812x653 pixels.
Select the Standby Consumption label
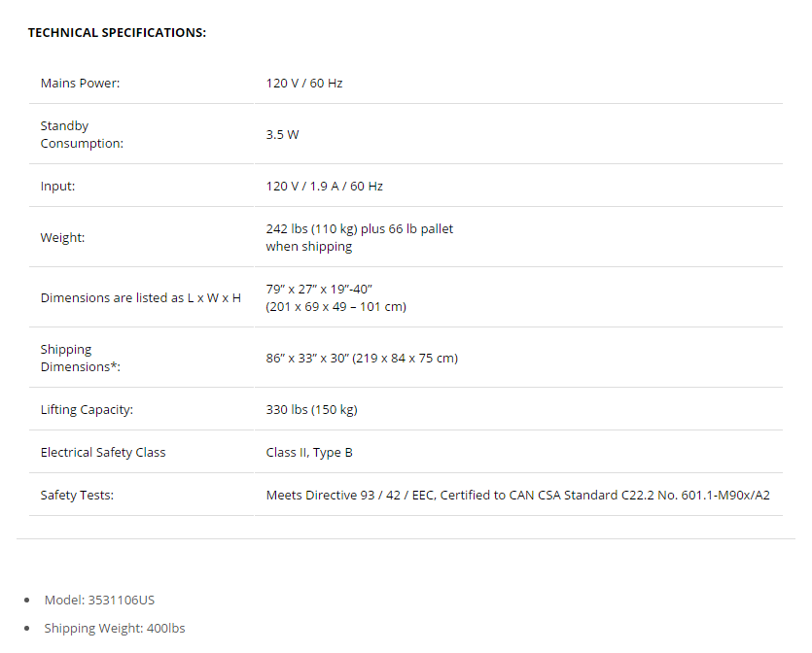(x=82, y=134)
